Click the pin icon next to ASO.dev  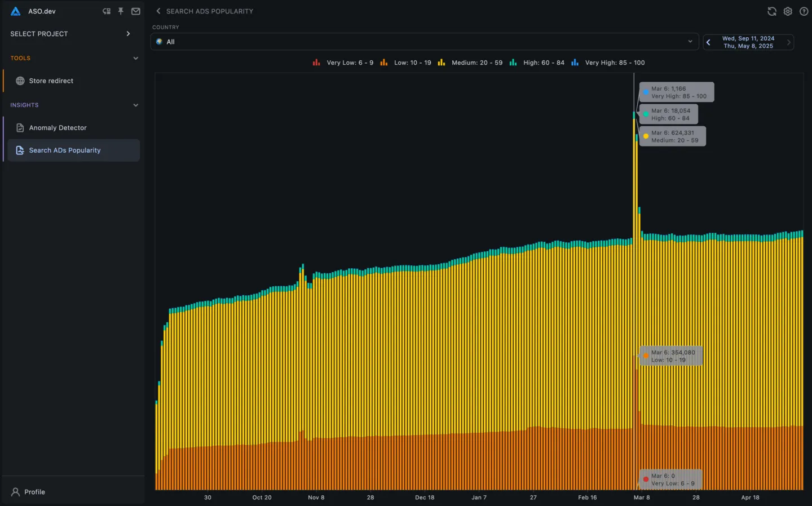tap(121, 11)
